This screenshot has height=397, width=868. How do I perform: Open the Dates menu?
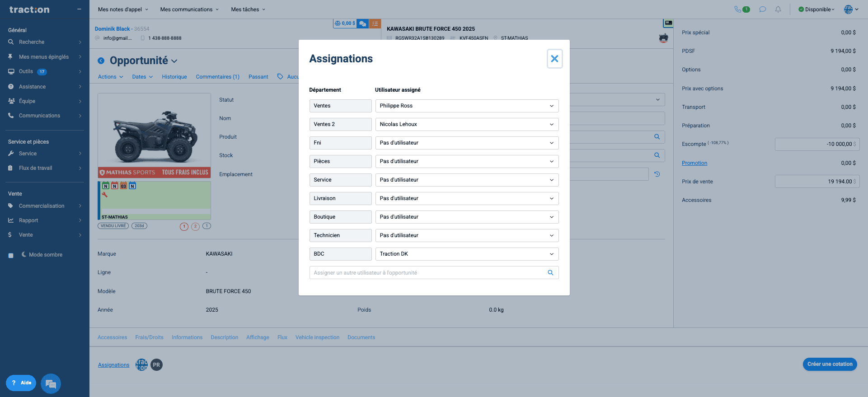click(x=142, y=77)
